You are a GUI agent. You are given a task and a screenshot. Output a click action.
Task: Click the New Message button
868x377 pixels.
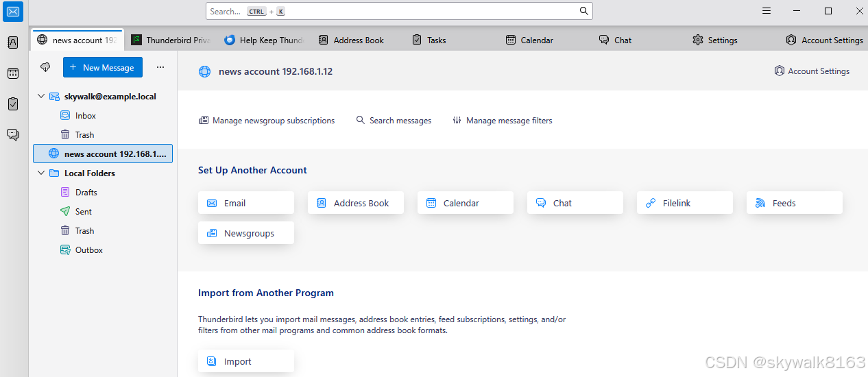(103, 67)
